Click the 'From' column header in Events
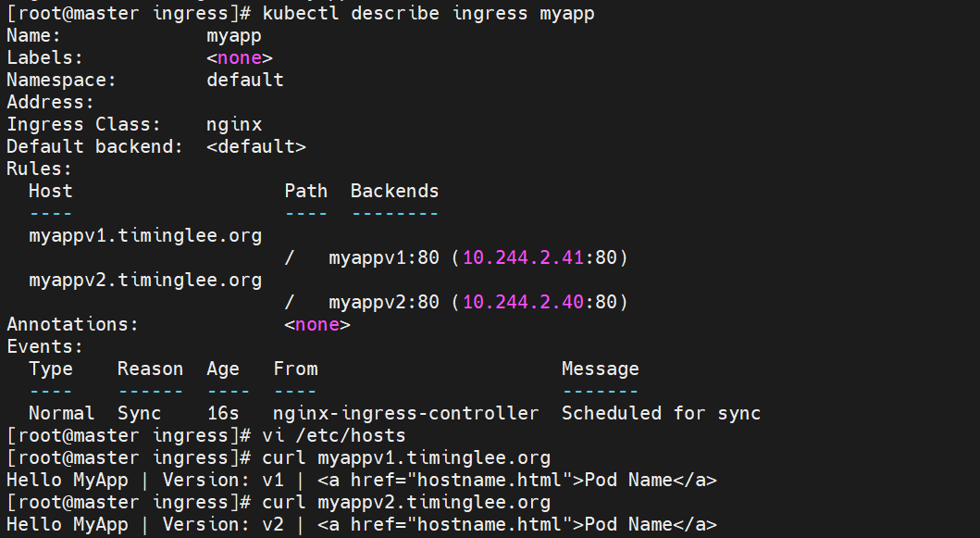This screenshot has width=980, height=538. click(x=295, y=369)
